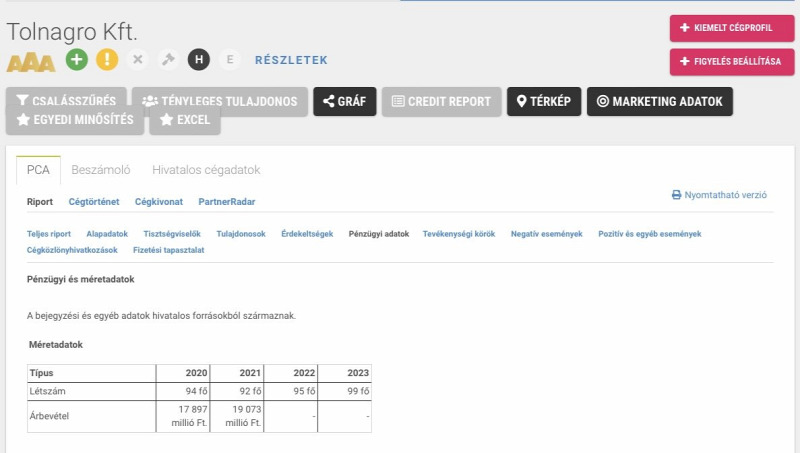Open the Cégkivonat sub-tab

(159, 202)
